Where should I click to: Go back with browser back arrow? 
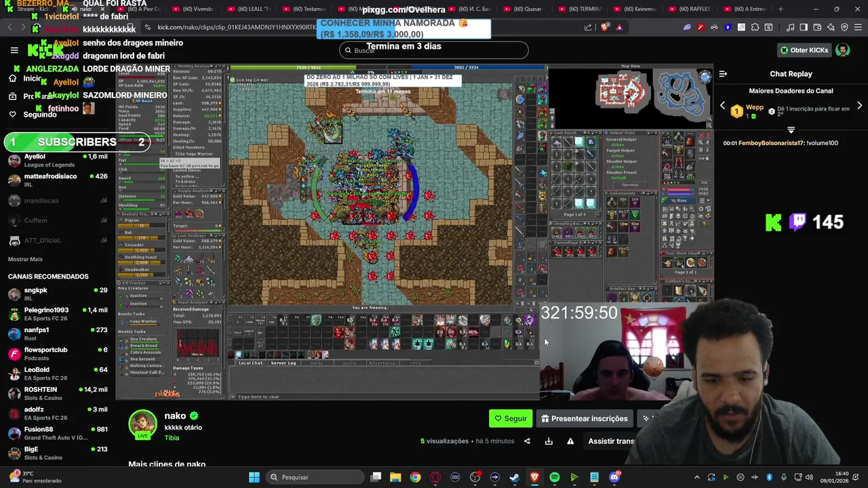tap(9, 27)
